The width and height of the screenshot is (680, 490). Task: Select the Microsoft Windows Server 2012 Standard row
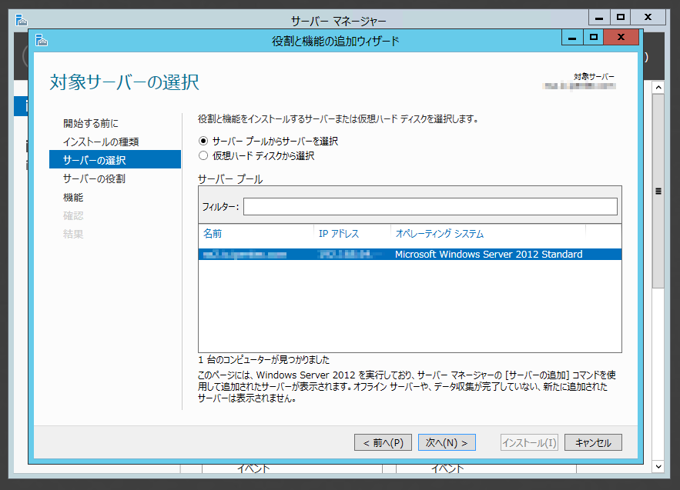(x=410, y=254)
